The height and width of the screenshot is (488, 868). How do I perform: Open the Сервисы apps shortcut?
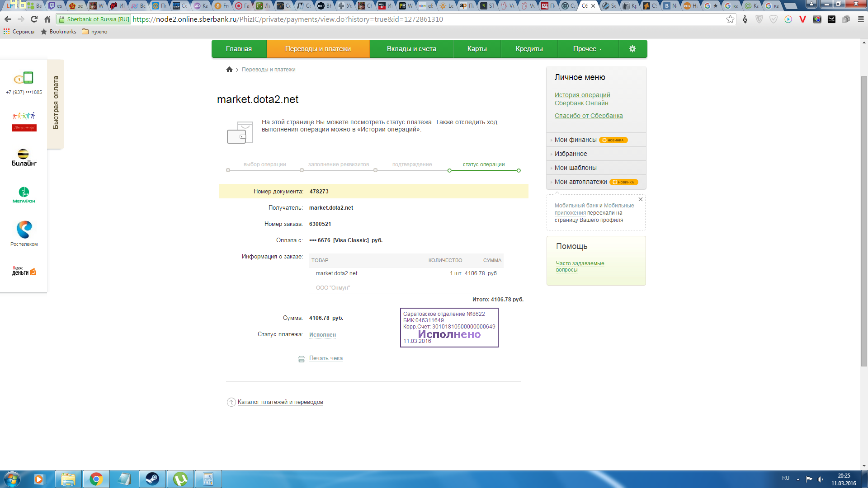19,32
